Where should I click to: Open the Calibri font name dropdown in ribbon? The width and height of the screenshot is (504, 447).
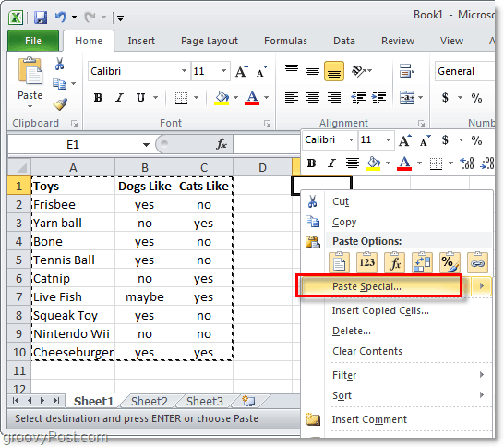point(184,71)
